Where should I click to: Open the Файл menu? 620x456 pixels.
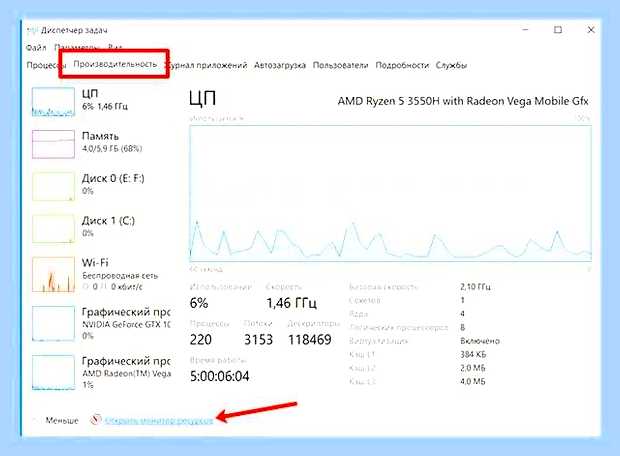pos(36,47)
